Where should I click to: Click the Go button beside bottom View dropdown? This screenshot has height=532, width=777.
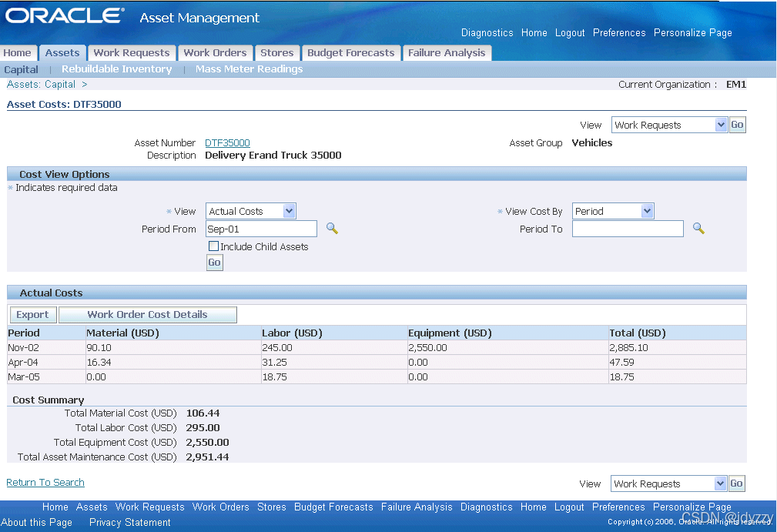(736, 483)
